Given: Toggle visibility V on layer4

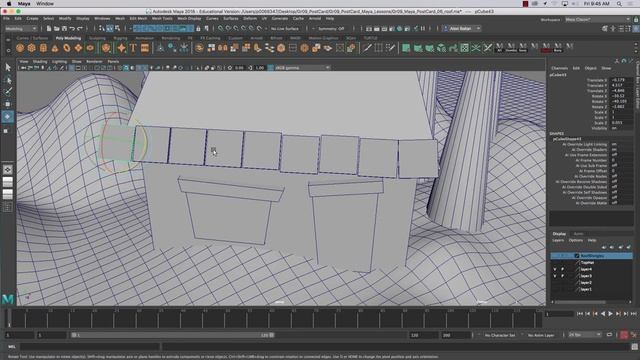Looking at the screenshot, I should (555, 269).
